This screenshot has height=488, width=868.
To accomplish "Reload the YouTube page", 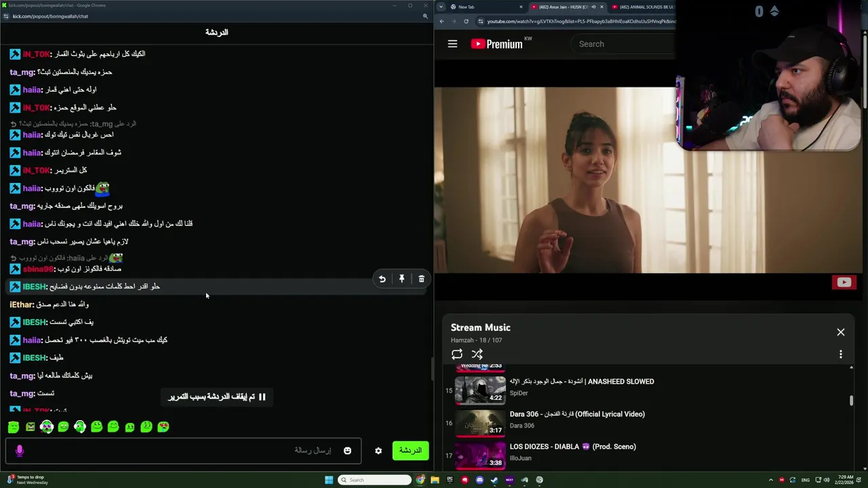I will [466, 21].
